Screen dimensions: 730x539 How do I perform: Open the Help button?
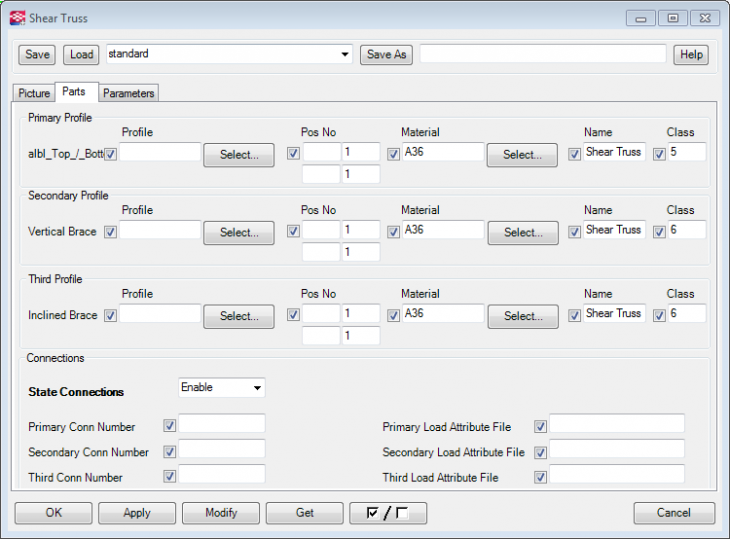pyautogui.click(x=690, y=55)
